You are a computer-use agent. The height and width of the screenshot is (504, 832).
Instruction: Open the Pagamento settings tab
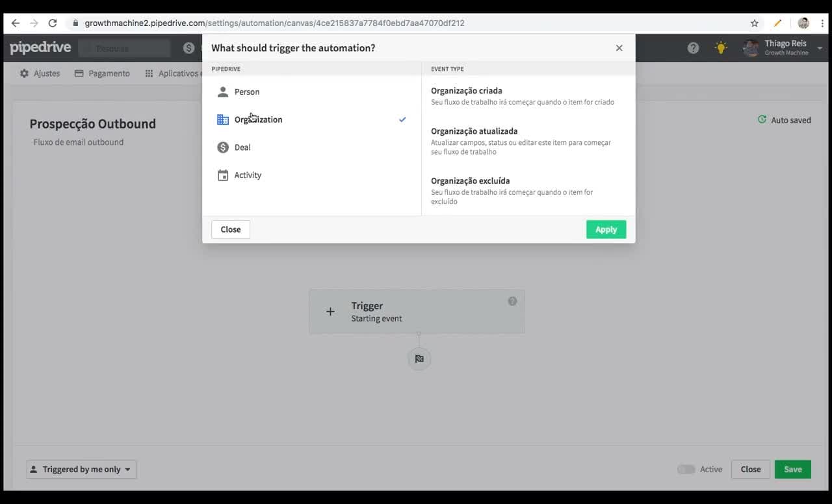pyautogui.click(x=102, y=73)
